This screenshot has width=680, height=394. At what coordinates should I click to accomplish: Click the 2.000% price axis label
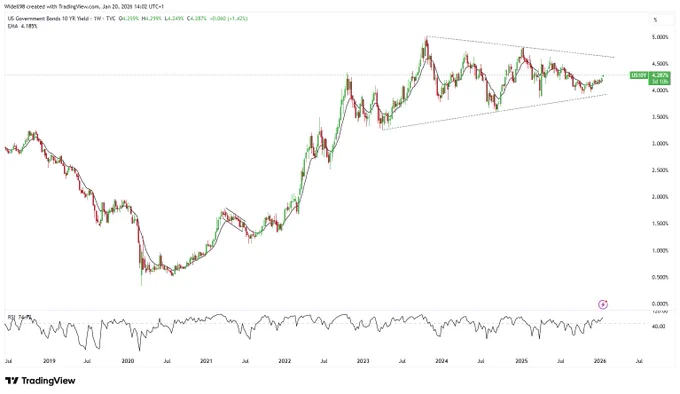coord(660,197)
